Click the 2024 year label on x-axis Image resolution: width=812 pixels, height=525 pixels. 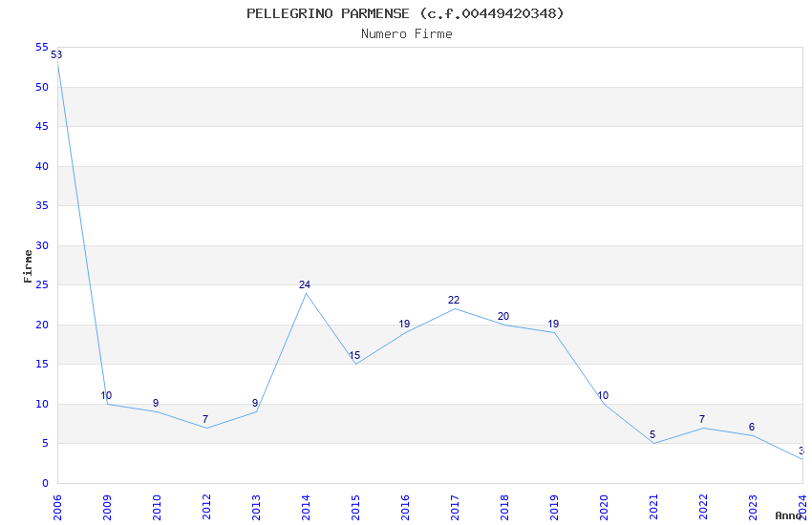tap(802, 504)
